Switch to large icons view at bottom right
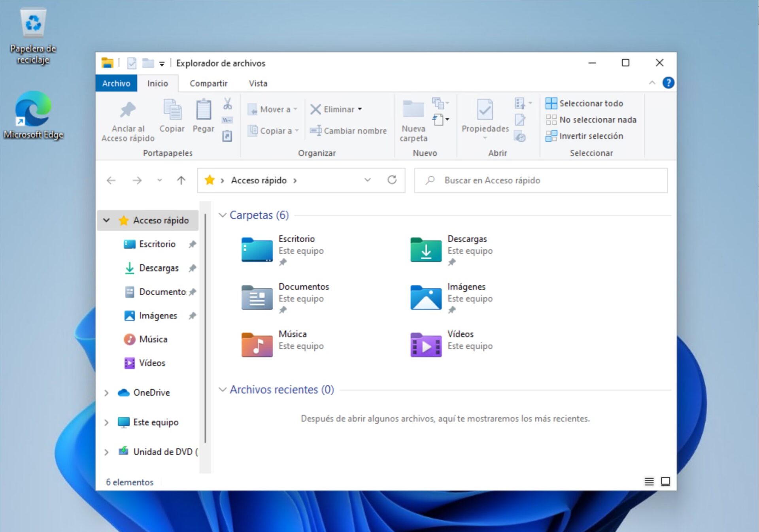Image resolution: width=759 pixels, height=532 pixels. 665,482
